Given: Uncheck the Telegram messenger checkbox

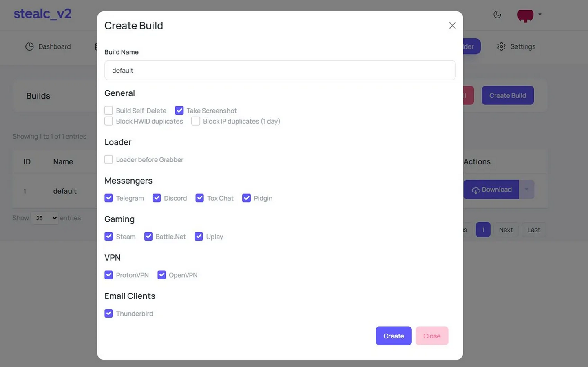Looking at the screenshot, I should click(108, 198).
